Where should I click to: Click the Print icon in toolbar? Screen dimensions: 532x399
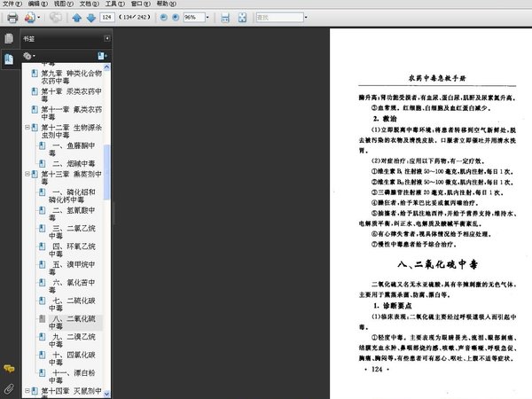(12, 18)
